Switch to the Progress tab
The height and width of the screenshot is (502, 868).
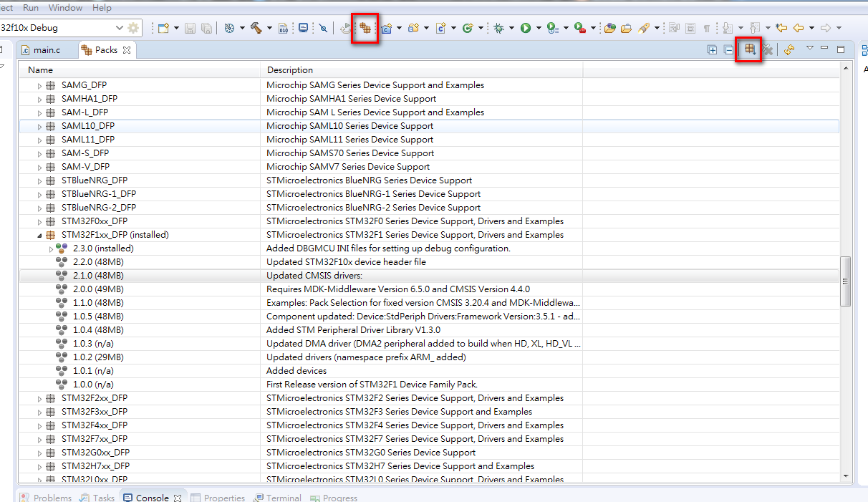click(x=333, y=498)
